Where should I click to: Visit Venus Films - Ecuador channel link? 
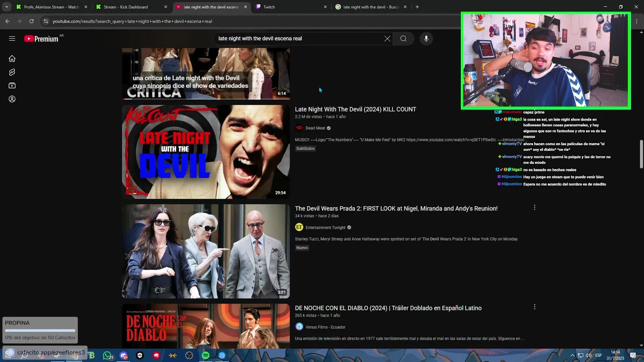[x=326, y=327]
